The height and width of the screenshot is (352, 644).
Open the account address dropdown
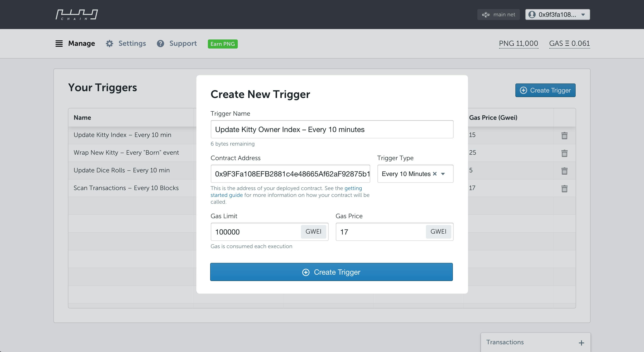coord(557,15)
